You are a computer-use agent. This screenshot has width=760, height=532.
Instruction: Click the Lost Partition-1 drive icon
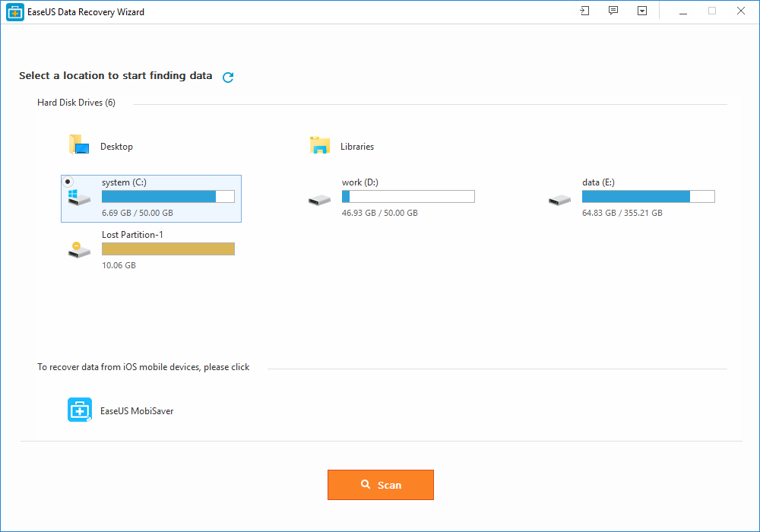click(x=79, y=250)
